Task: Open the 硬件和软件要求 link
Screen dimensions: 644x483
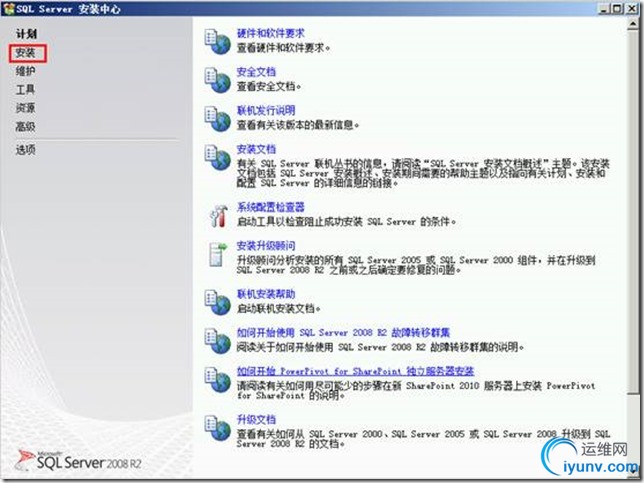Action: coord(271,33)
